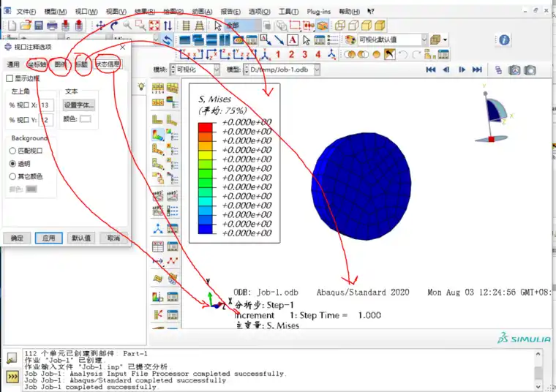556x392 pixels.
Task: Click the % 视口 X input field
Action: (46, 105)
